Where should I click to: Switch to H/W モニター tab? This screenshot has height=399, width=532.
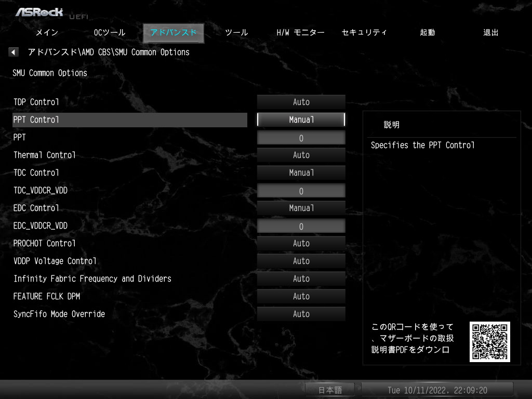300,33
